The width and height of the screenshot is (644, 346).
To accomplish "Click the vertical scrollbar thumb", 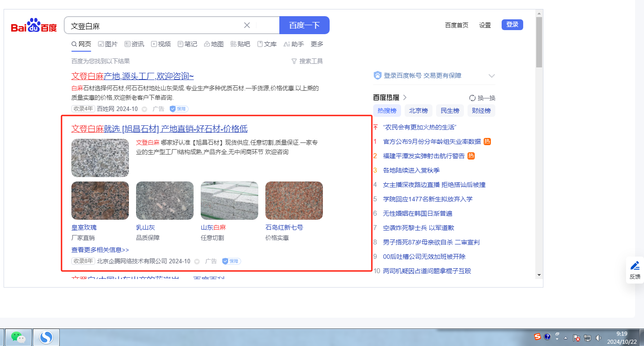I will [539, 41].
